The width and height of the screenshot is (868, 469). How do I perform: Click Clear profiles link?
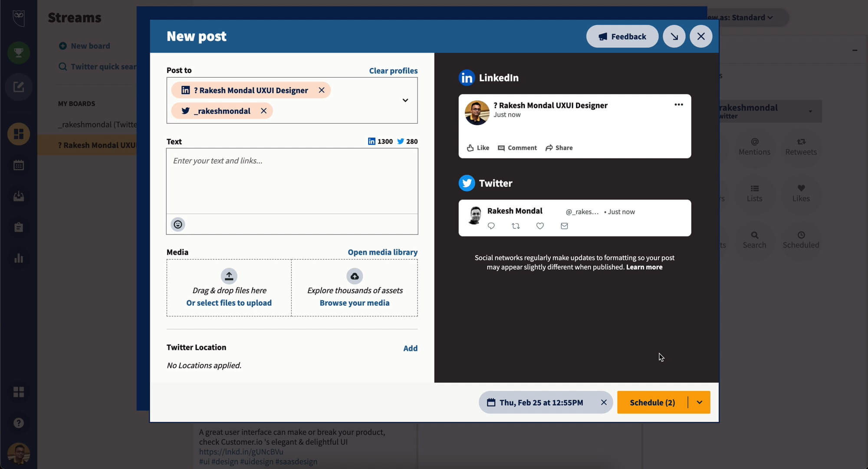393,70
